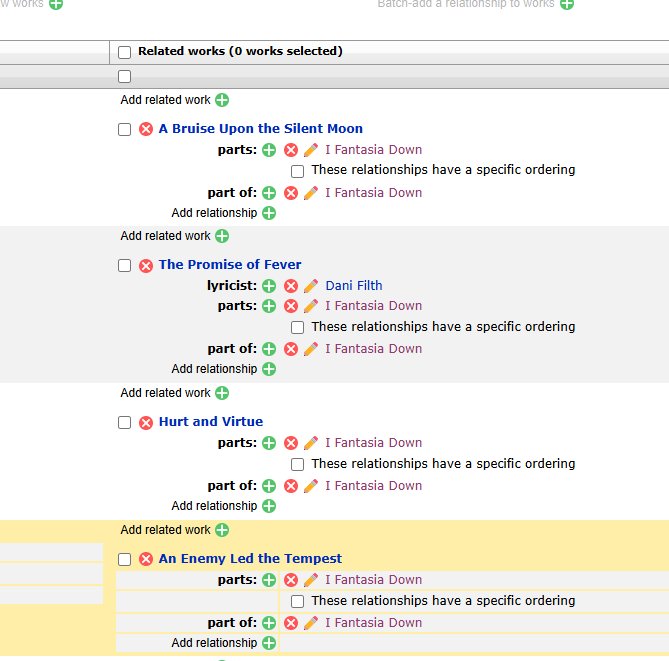Screen dimensions: 669x661
Task: Select checkbox for The Promise of Fever
Action: (124, 265)
